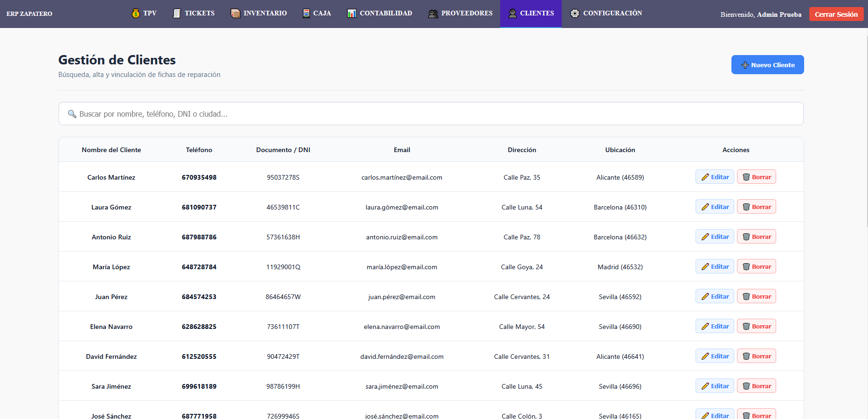Image resolution: width=868 pixels, height=419 pixels.
Task: Click trash icon in Elena Navarro row
Action: point(746,326)
